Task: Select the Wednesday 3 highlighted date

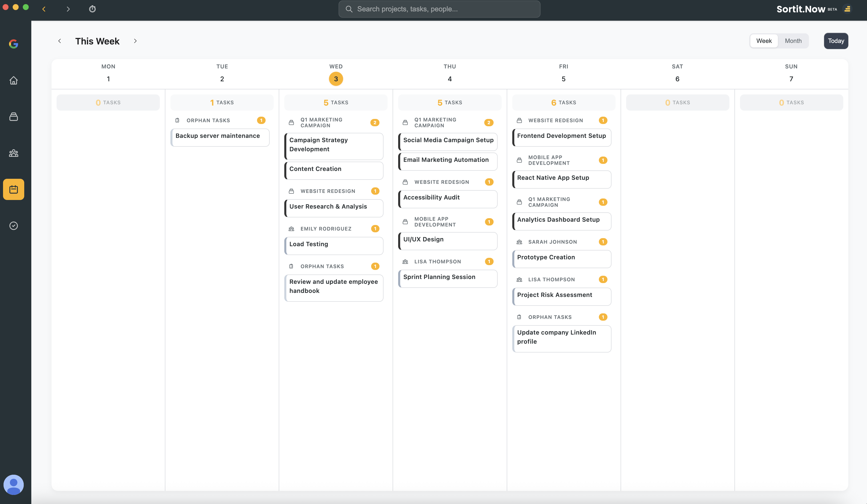Action: tap(336, 79)
